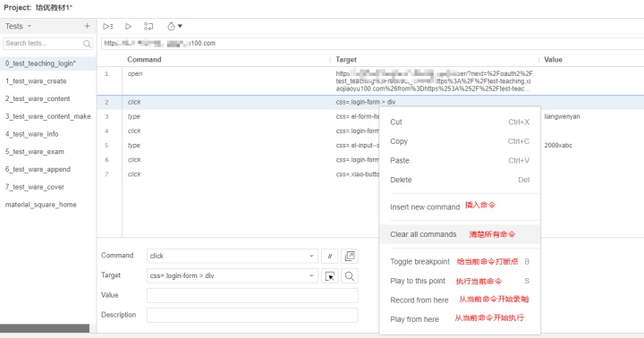
Task: Select row 2 click command
Action: (370, 102)
